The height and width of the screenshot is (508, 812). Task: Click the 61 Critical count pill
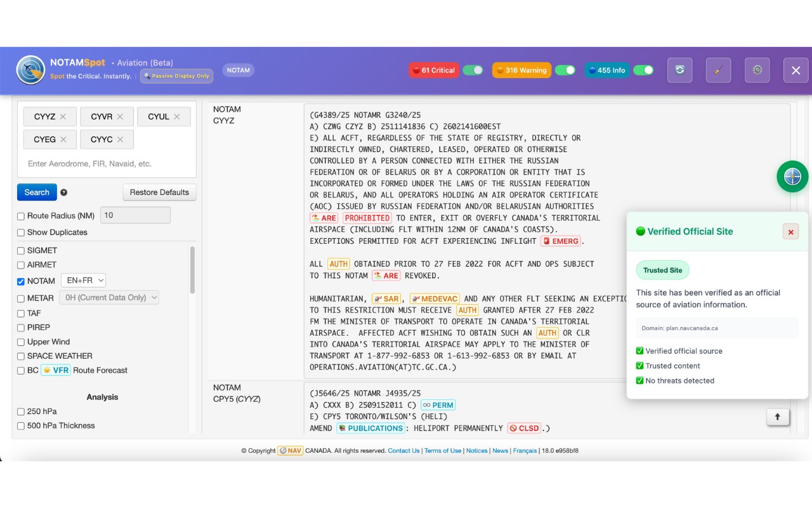click(x=434, y=70)
